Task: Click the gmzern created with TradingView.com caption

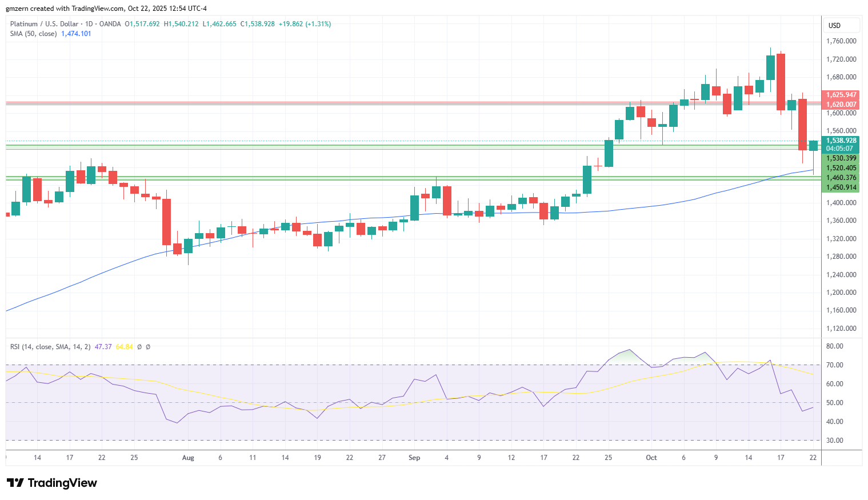Action: point(106,9)
